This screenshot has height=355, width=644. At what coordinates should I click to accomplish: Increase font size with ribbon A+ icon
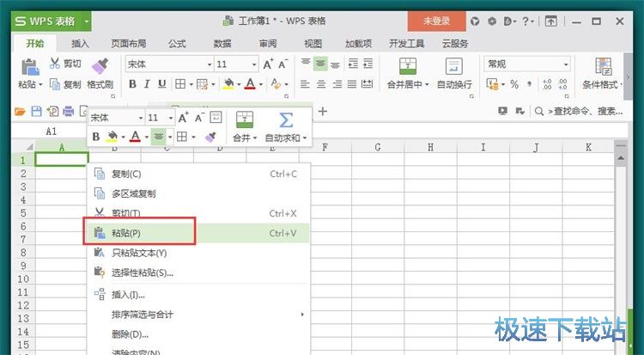click(x=268, y=64)
